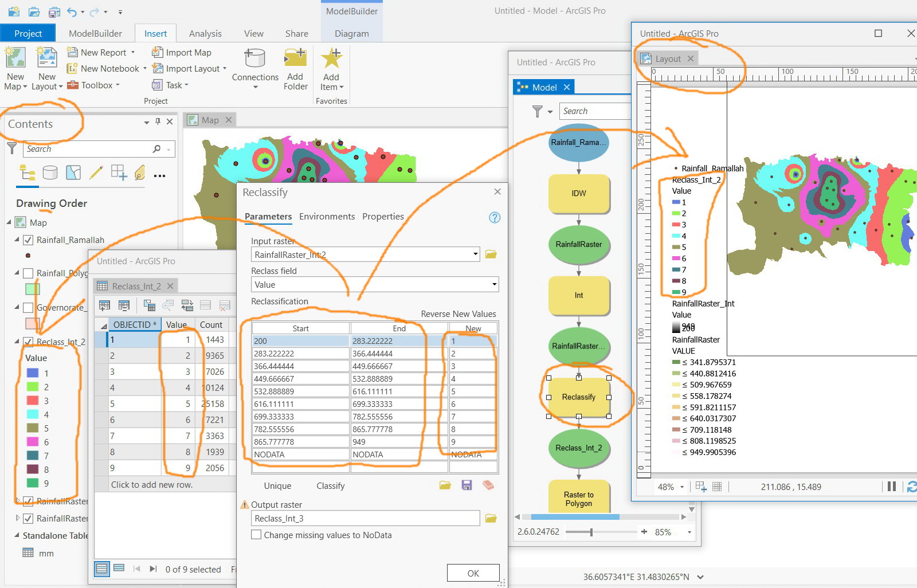
Task: Open the Share ribbon tab
Action: 297,34
